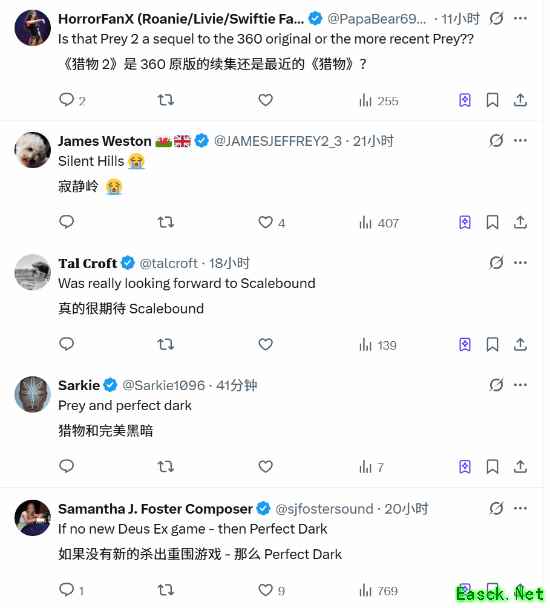This screenshot has height=608, width=550.
Task: Open the 18小时 timestamp on Tal Croft's tweet
Action: 230,263
